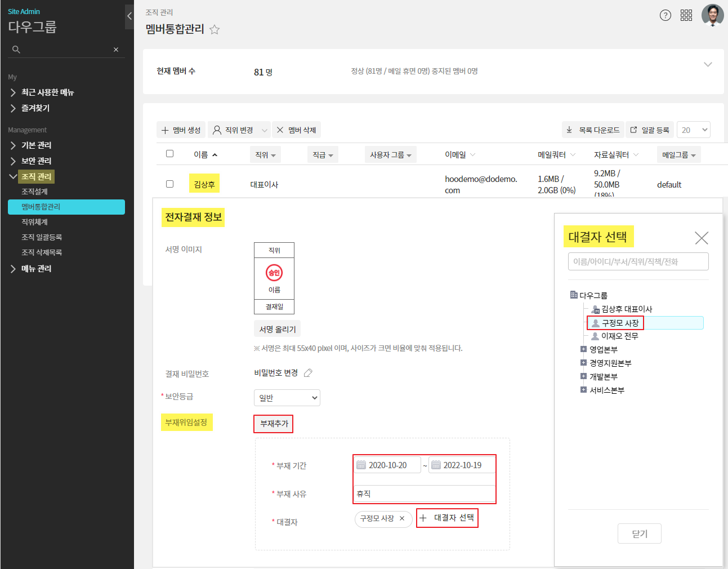The width and height of the screenshot is (728, 569).
Task: Click the favorite star next to 멤버통합관리
Action: click(x=215, y=30)
